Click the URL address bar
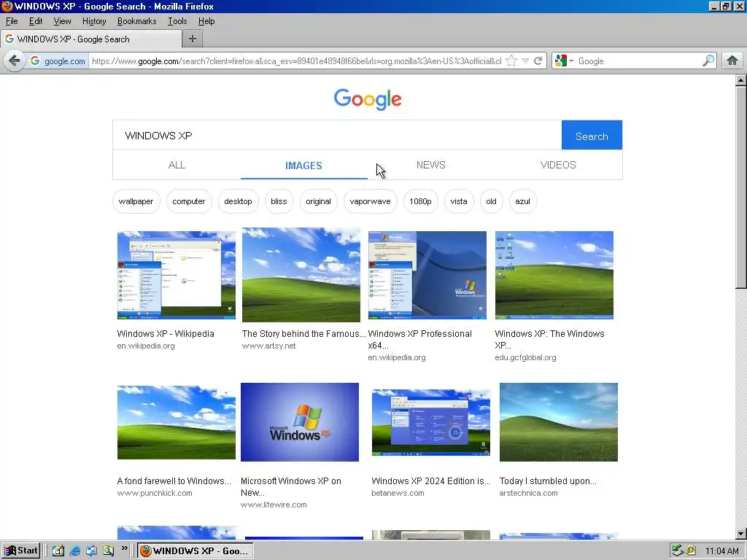The width and height of the screenshot is (747, 560). click(x=296, y=61)
